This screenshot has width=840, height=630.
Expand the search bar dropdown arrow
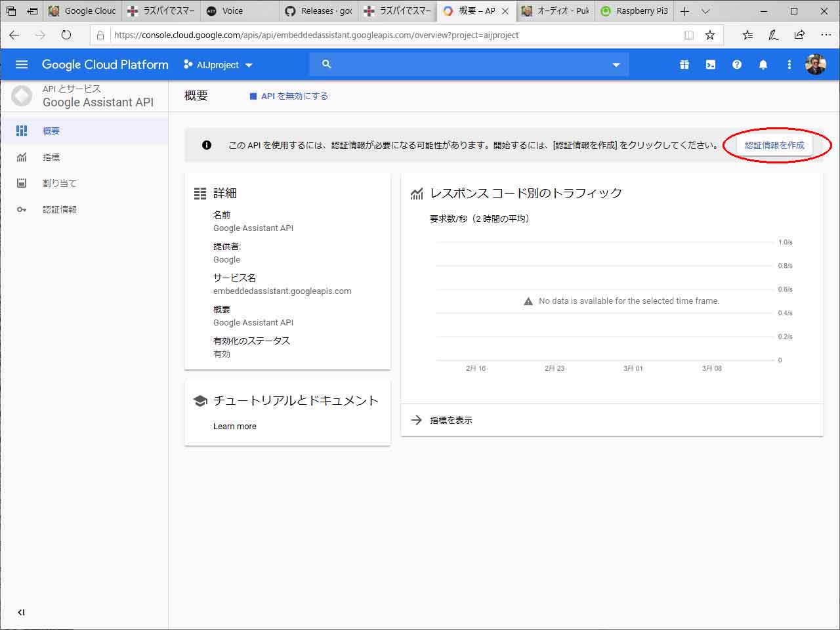pos(616,65)
